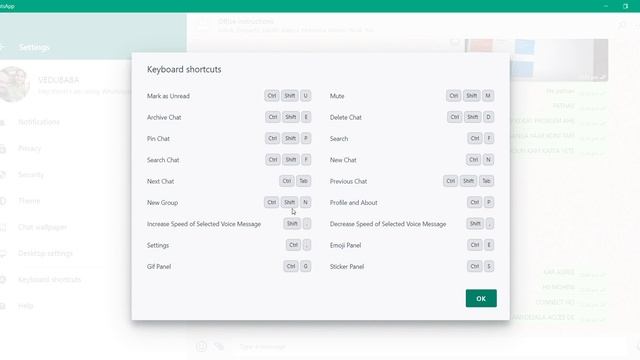The image size is (640, 360).
Task: Click the D key beside Delete Chat
Action: click(x=488, y=117)
